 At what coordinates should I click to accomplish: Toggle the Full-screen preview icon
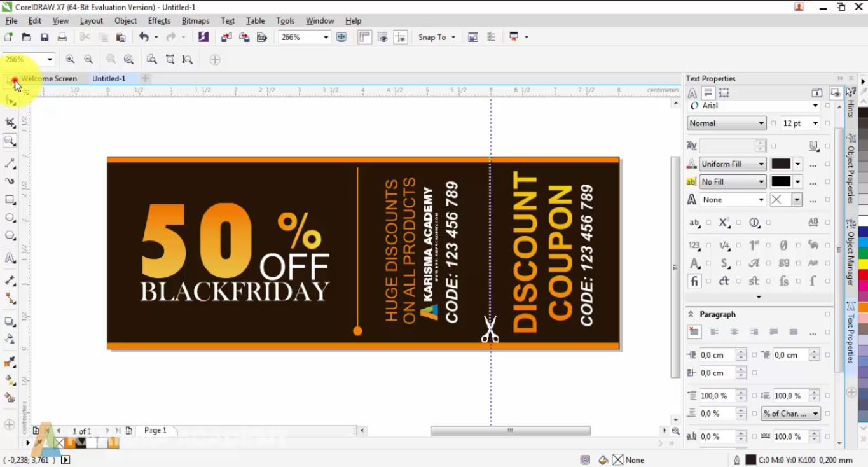click(341, 37)
